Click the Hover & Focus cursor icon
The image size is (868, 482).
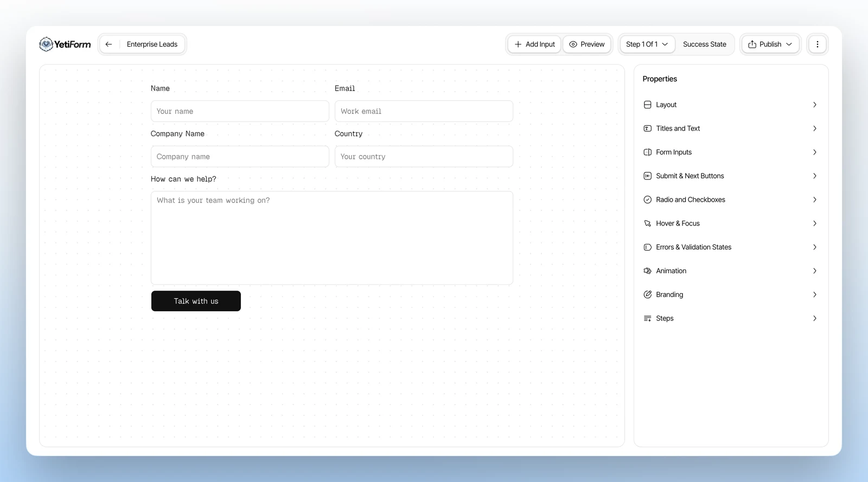(647, 223)
